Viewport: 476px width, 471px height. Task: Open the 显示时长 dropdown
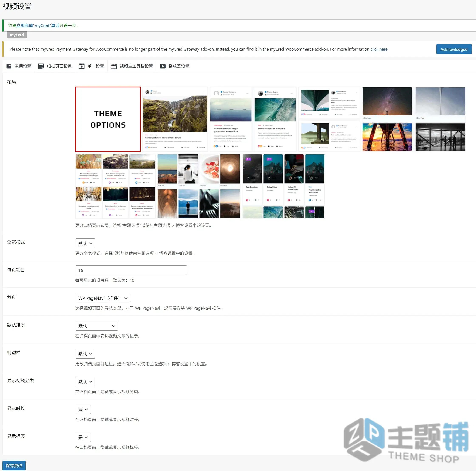tap(83, 410)
